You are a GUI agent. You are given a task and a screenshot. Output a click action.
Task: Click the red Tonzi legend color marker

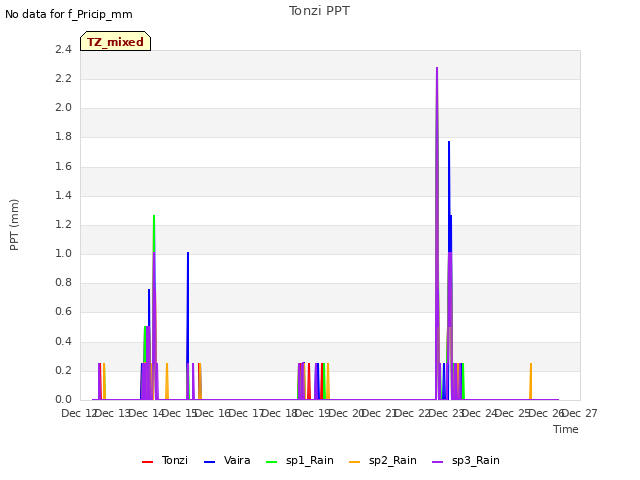147,462
